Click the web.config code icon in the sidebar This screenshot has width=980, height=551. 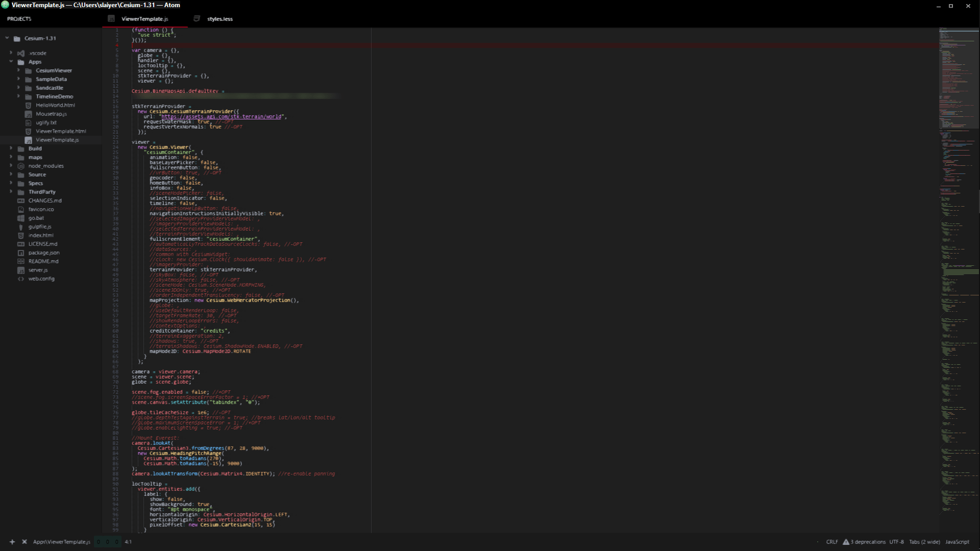click(x=20, y=279)
